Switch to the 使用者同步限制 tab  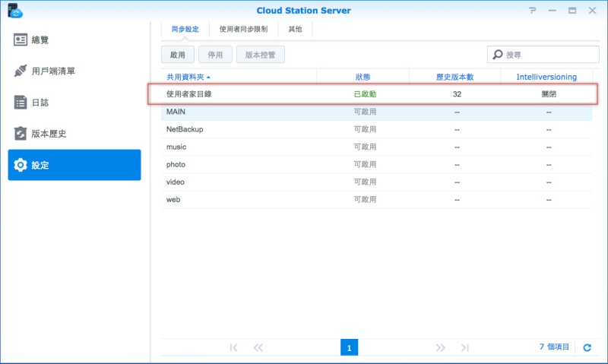click(243, 30)
